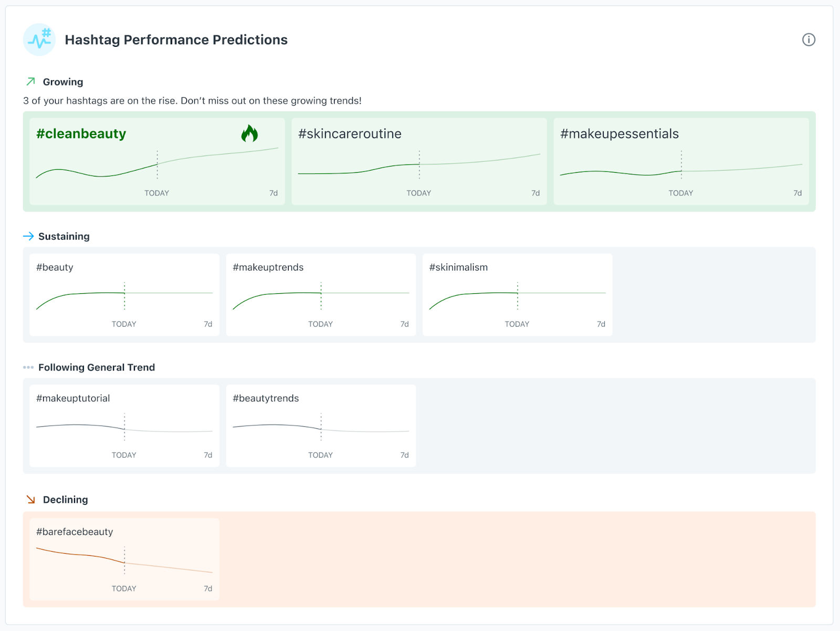Click the #makeuptutorial trend chart

click(x=124, y=428)
